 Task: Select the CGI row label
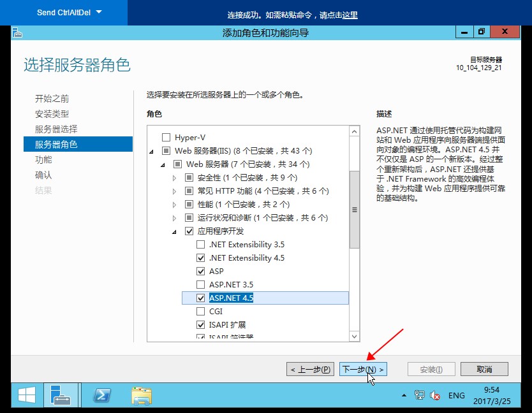[216, 311]
